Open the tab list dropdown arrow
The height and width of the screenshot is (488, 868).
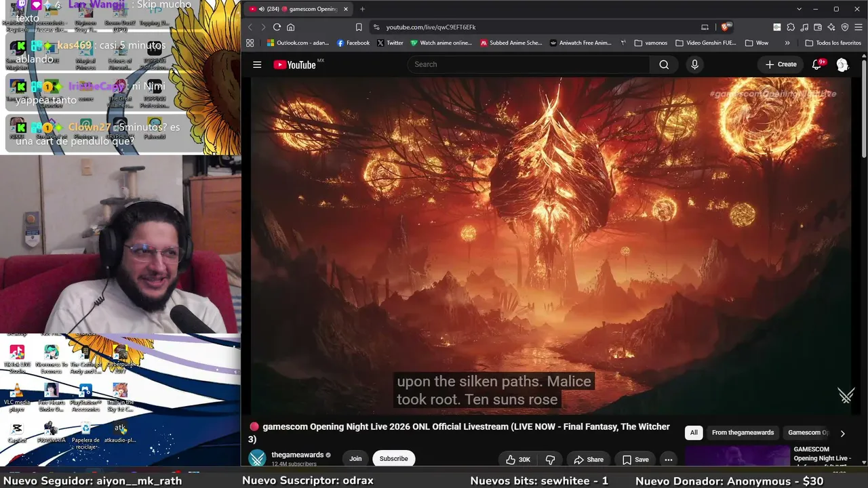point(800,9)
